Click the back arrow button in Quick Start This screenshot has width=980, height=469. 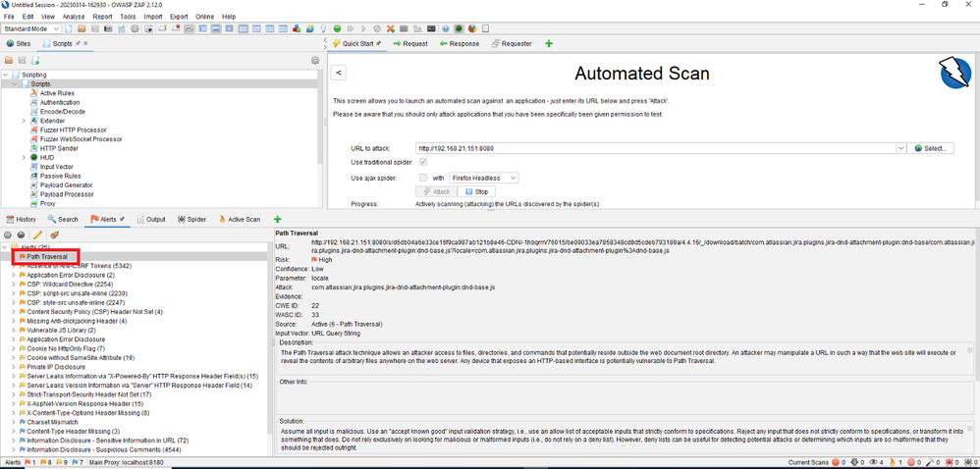(x=338, y=73)
